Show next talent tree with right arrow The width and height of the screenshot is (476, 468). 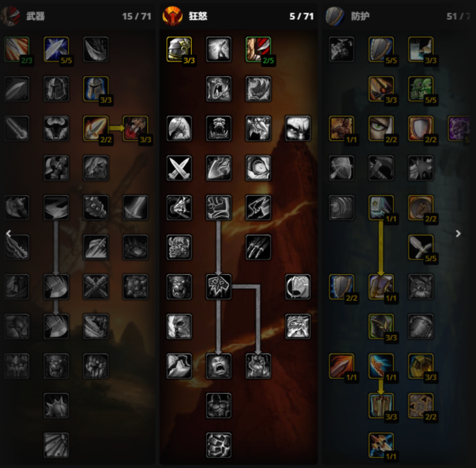coord(458,233)
